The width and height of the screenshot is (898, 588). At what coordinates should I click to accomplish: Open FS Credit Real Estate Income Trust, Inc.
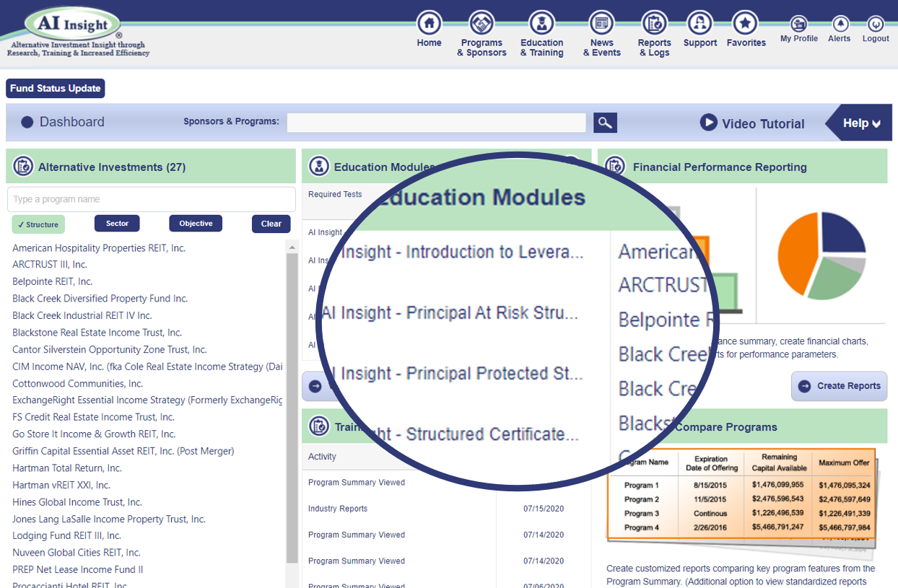point(94,417)
